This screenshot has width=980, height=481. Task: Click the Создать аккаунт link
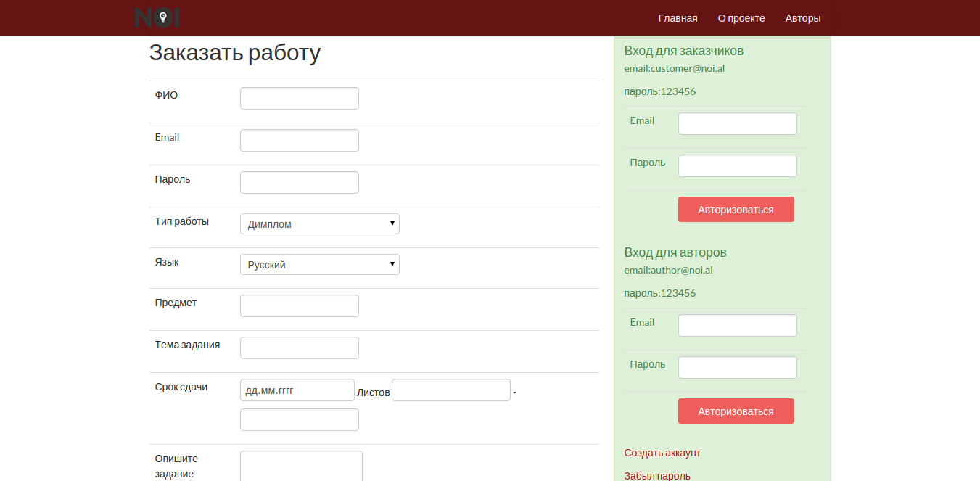[662, 453]
